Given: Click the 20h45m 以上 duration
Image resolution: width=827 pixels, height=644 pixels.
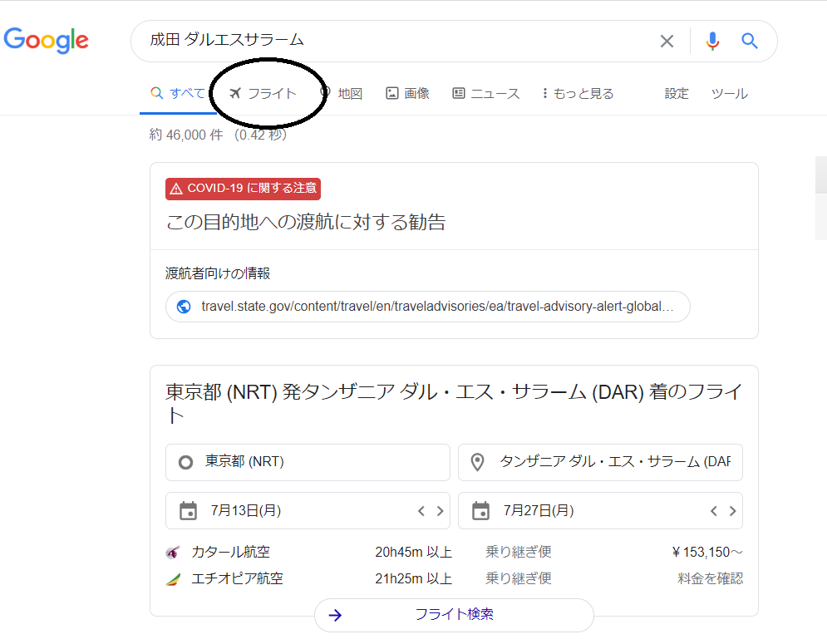Looking at the screenshot, I should (x=414, y=553).
